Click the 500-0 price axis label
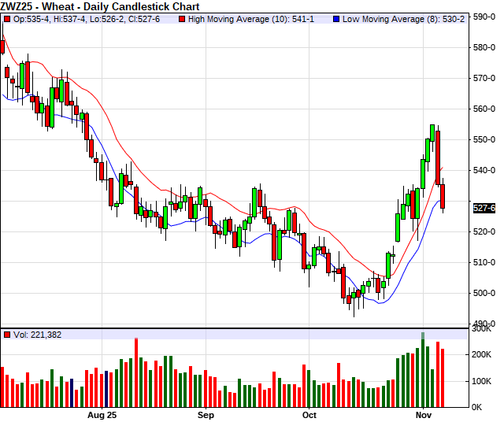 click(484, 293)
